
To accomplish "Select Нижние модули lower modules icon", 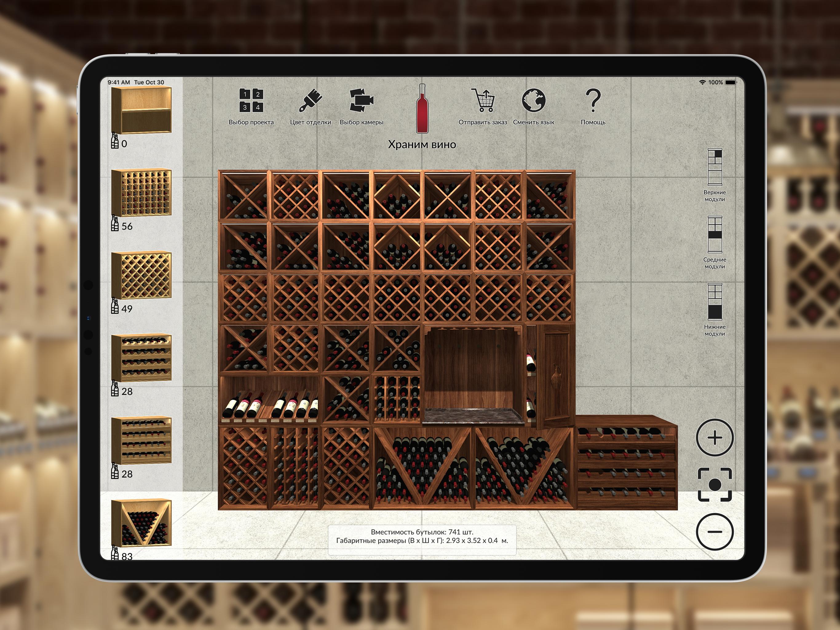I will click(715, 302).
